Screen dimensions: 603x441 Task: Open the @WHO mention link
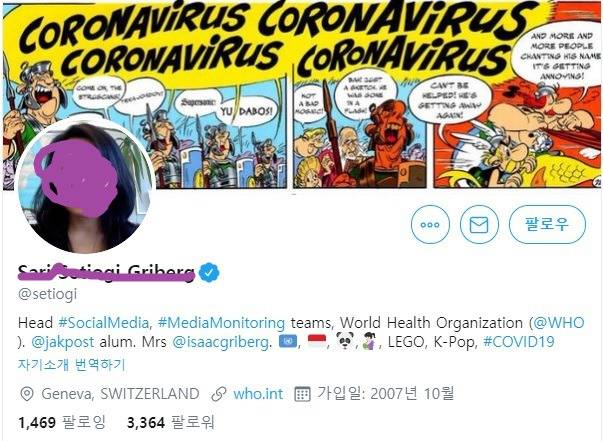559,323
